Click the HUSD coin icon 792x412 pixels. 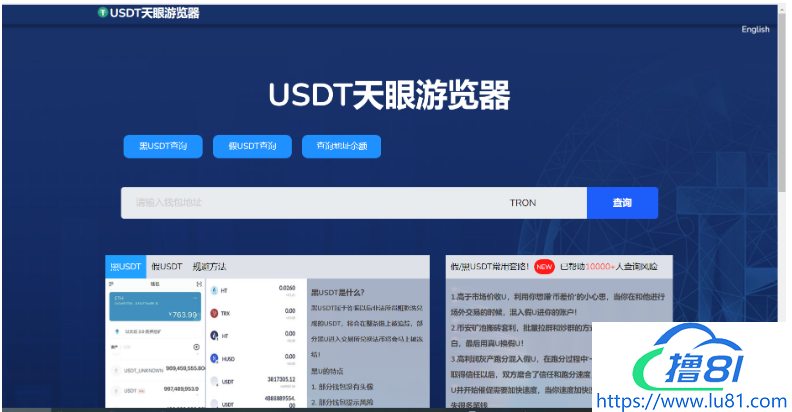click(214, 358)
